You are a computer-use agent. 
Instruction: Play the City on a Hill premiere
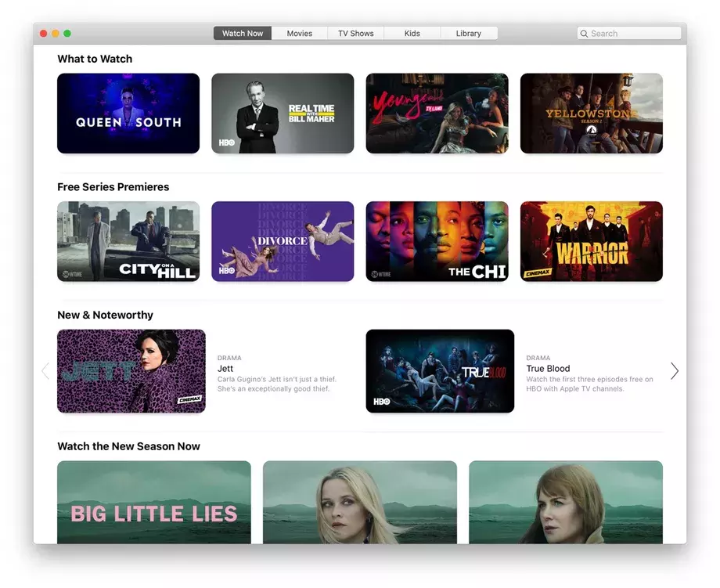pyautogui.click(x=128, y=241)
